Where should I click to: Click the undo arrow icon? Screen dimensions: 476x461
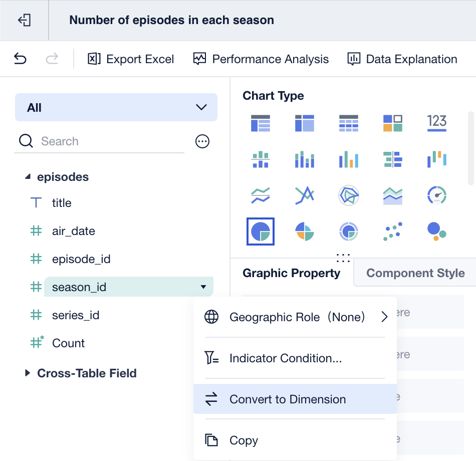[20, 59]
